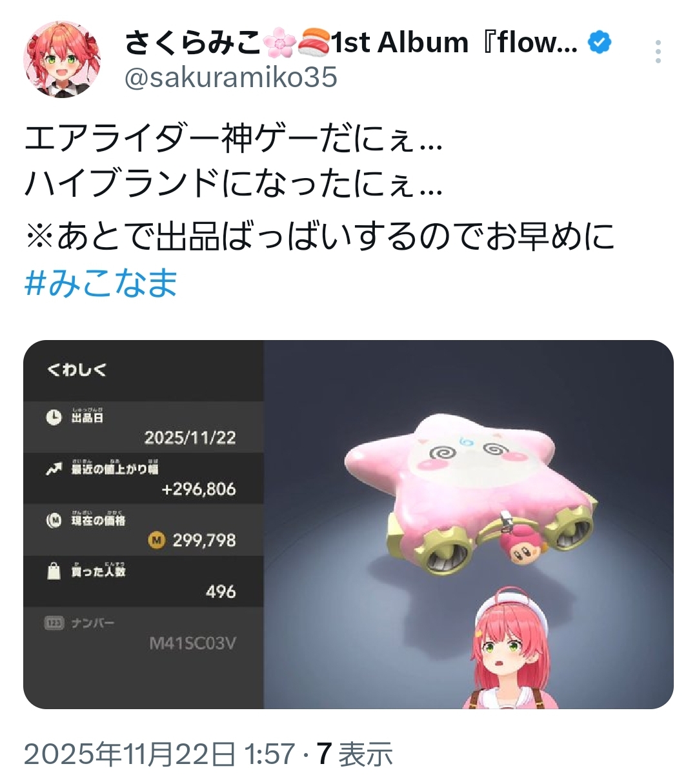Click the shopping bag icon beside 買った人数

(x=54, y=572)
